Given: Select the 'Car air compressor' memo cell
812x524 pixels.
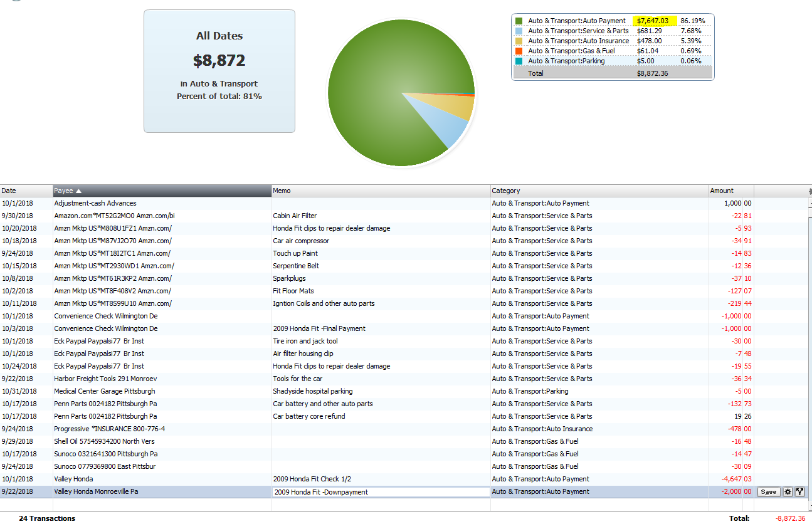Looking at the screenshot, I should click(x=381, y=241).
